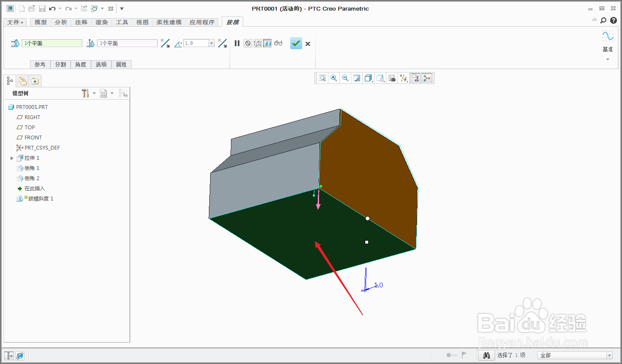
Task: Open the draft angle value dropdown
Action: tap(211, 43)
